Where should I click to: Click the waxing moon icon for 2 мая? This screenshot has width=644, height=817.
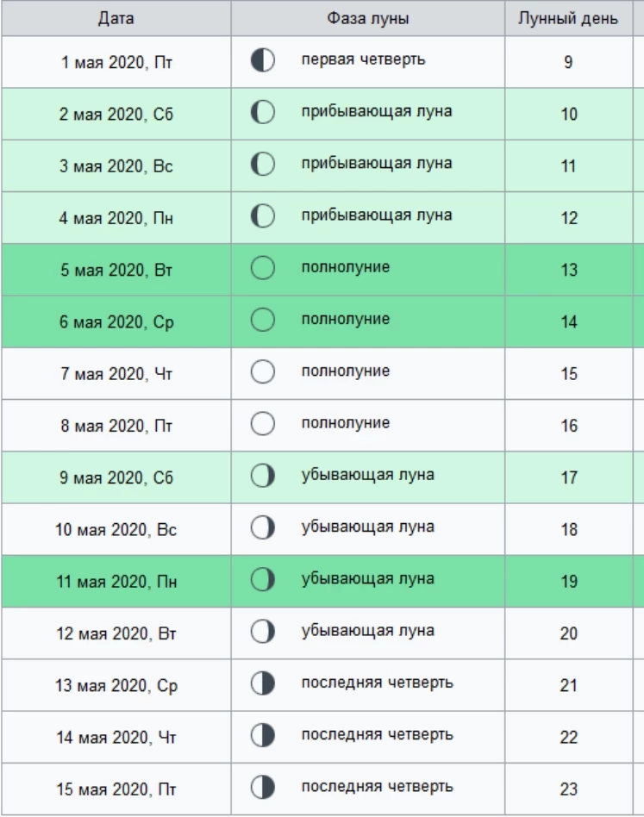(x=262, y=113)
